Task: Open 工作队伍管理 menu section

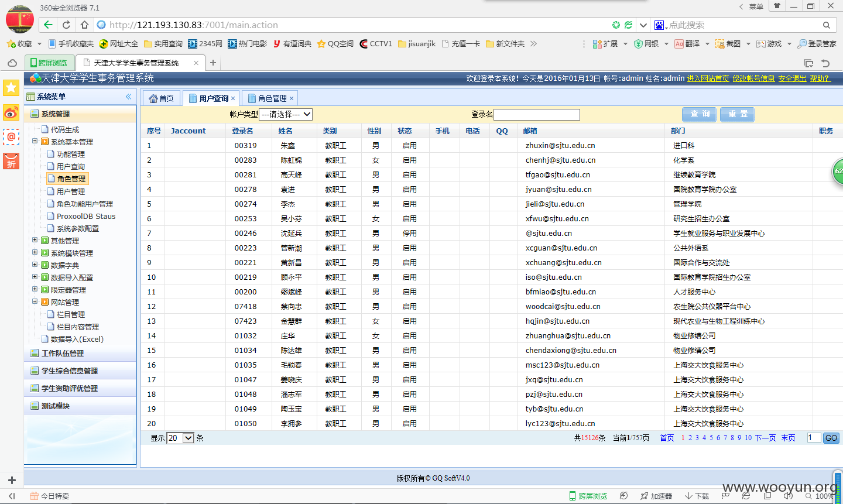Action: 80,353
